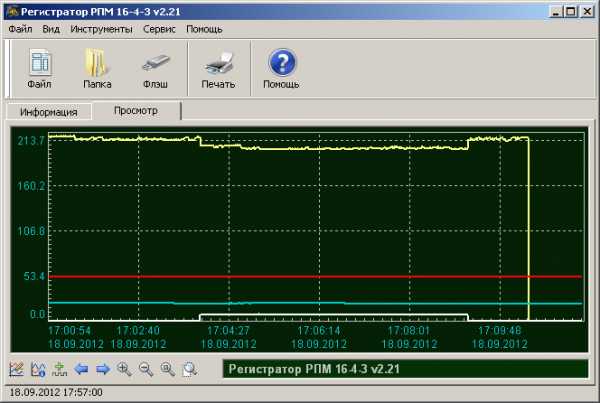This screenshot has width=600, height=403.
Task: Click the zoom out magnifier icon
Action: pos(146,369)
